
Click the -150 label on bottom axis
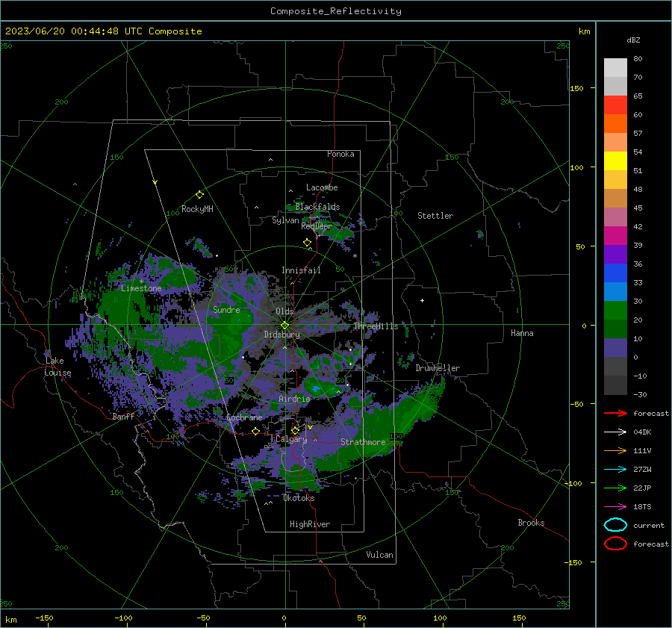[44, 618]
